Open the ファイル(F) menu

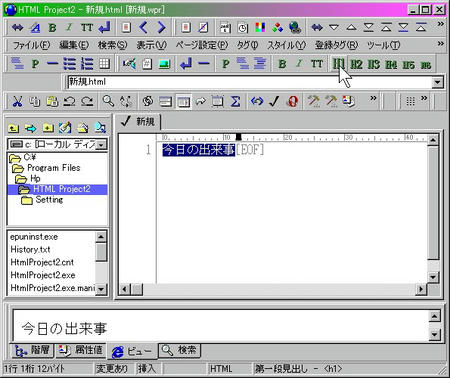coord(31,45)
